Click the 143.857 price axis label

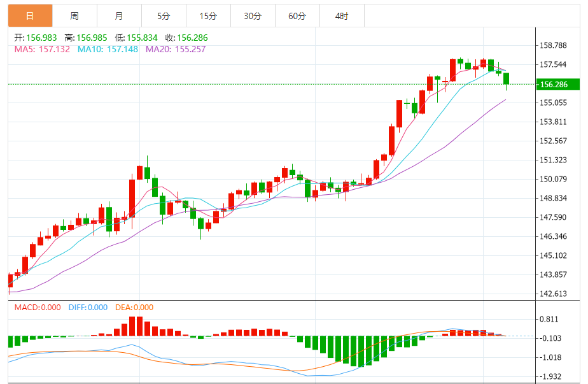553,274
